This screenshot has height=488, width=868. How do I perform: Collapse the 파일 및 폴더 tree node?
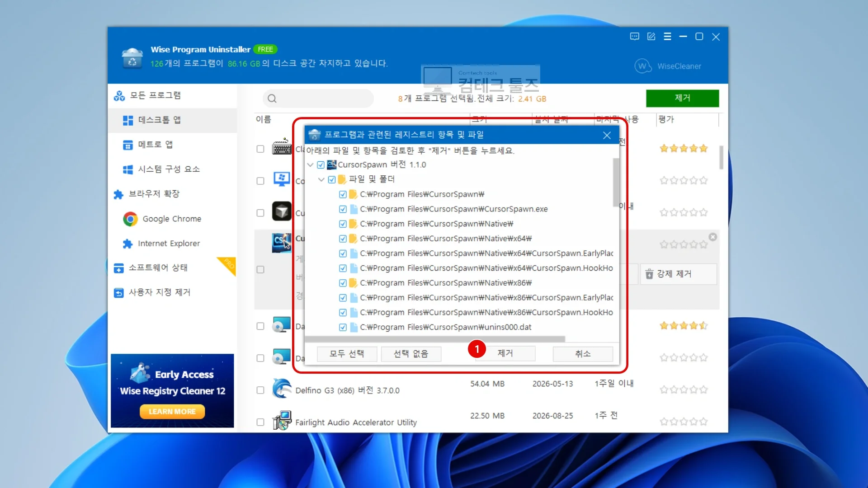[321, 179]
